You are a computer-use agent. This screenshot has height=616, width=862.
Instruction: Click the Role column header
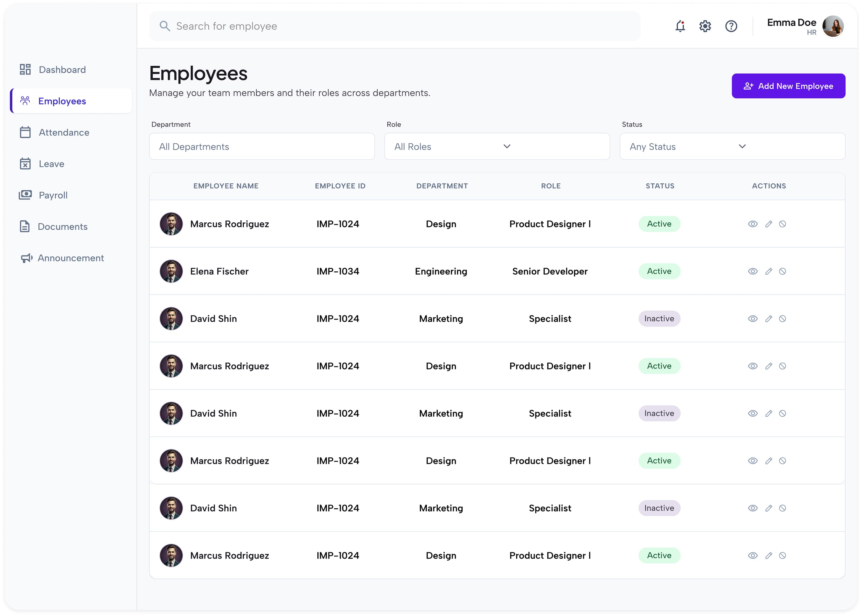551,186
